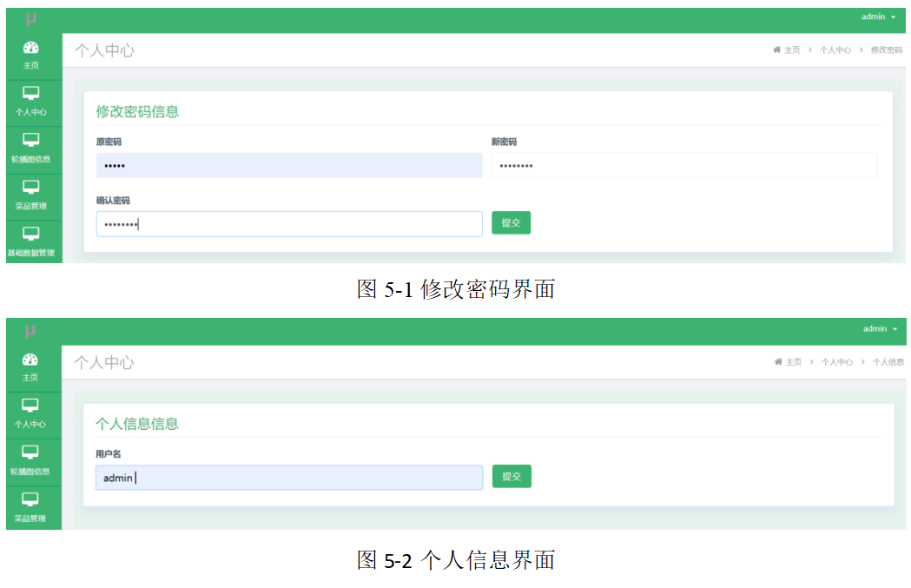911x588 pixels.
Task: Click the 图 5-2 个人信息界面 caption
Action: tap(456, 560)
